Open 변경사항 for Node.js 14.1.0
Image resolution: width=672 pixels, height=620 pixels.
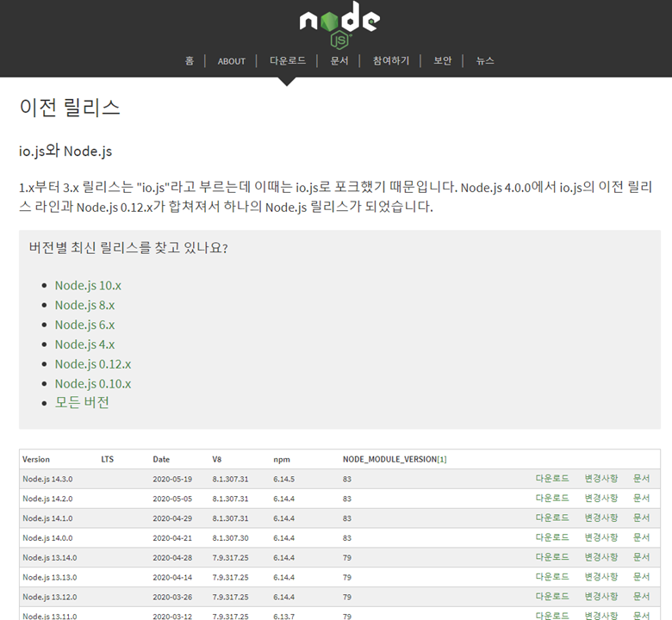pos(601,518)
